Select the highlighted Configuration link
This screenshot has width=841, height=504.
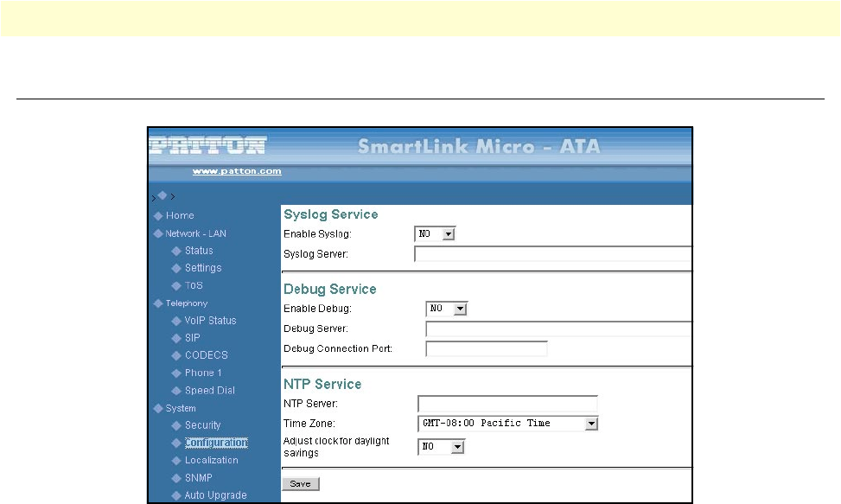tap(216, 443)
